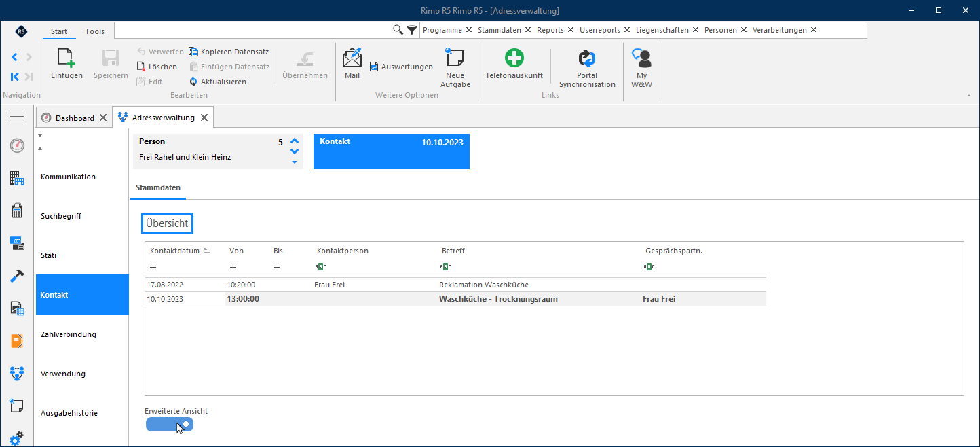The height and width of the screenshot is (447, 980).
Task: Switch to the Dashboard tab
Action: tap(75, 118)
